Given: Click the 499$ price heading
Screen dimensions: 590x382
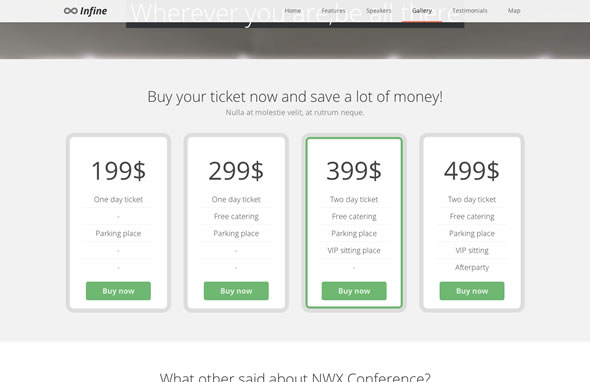Looking at the screenshot, I should [x=472, y=171].
